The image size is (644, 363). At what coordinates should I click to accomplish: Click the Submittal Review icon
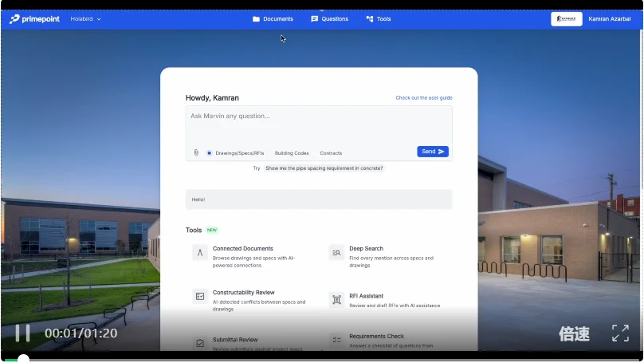[x=200, y=343]
